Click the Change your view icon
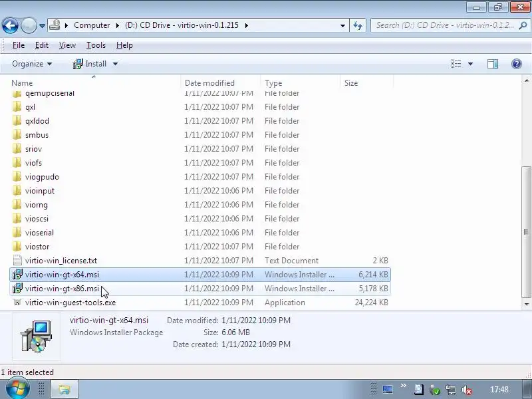 (x=456, y=64)
